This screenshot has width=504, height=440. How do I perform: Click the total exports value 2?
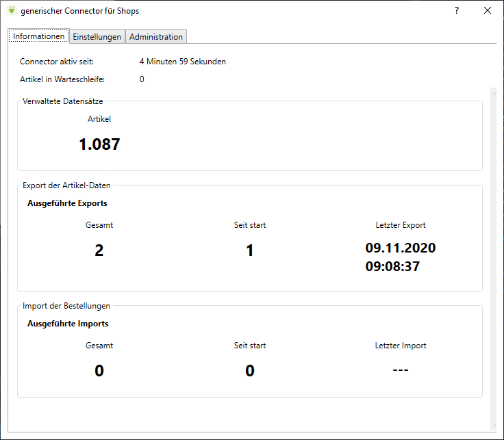[x=99, y=250]
